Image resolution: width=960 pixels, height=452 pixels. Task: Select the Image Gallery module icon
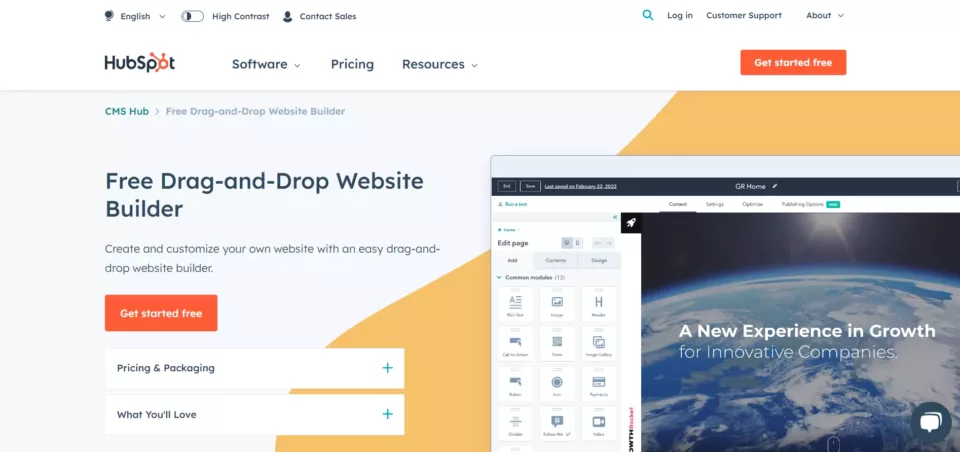point(598,343)
